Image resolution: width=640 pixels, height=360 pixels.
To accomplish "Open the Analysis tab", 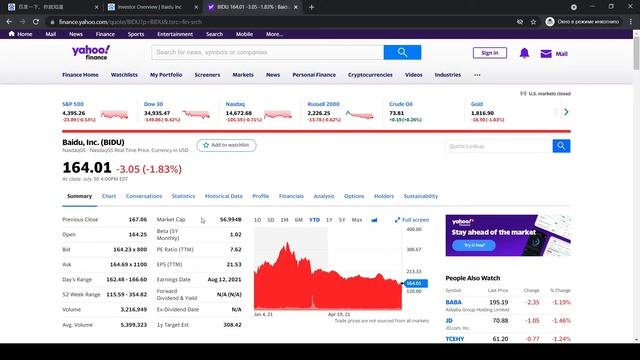I will point(324,196).
